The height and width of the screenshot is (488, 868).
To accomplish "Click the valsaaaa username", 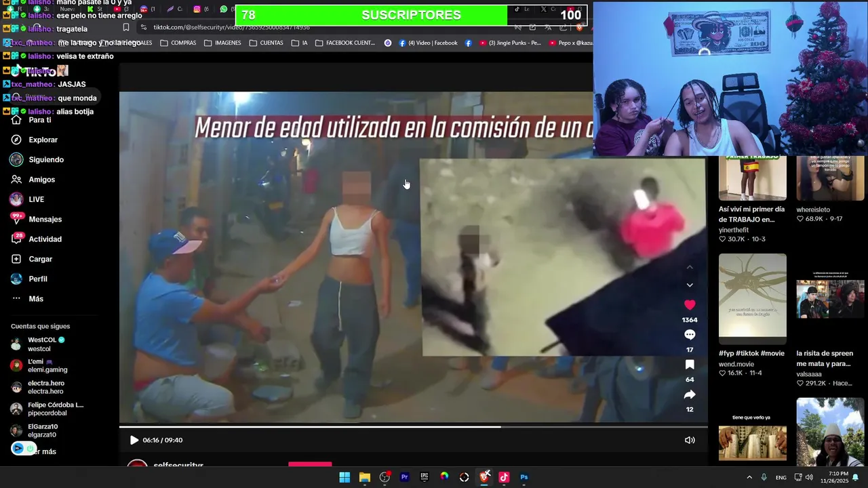I will click(809, 374).
